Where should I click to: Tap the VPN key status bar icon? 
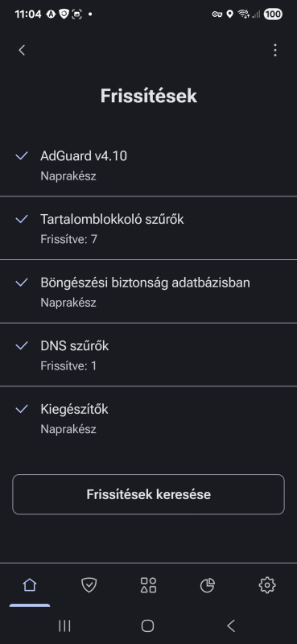tap(217, 14)
